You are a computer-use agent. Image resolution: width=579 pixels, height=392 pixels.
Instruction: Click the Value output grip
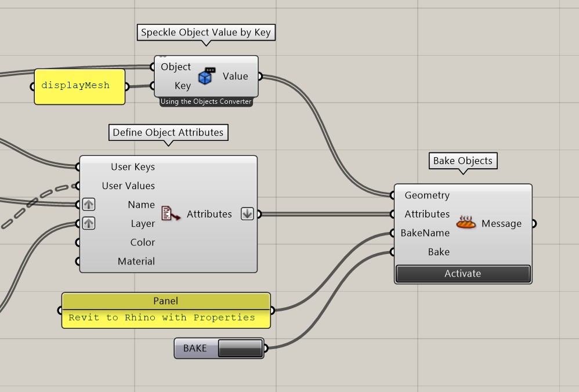coord(259,76)
